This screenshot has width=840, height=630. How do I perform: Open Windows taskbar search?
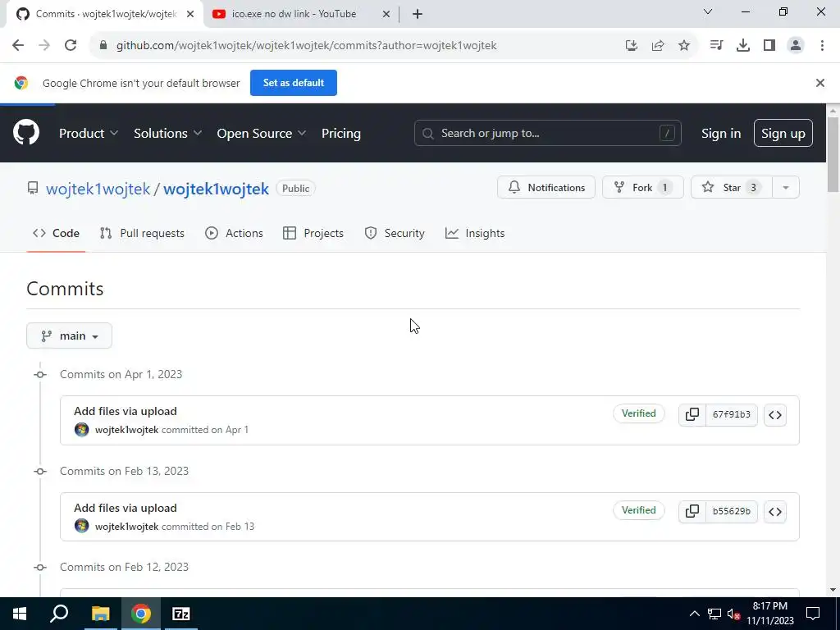59,614
